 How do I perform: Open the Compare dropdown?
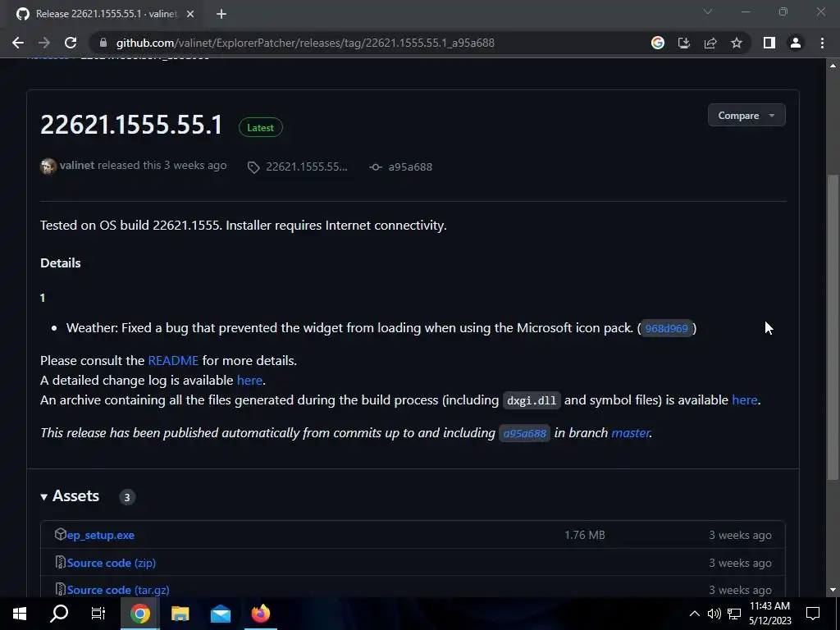[746, 115]
